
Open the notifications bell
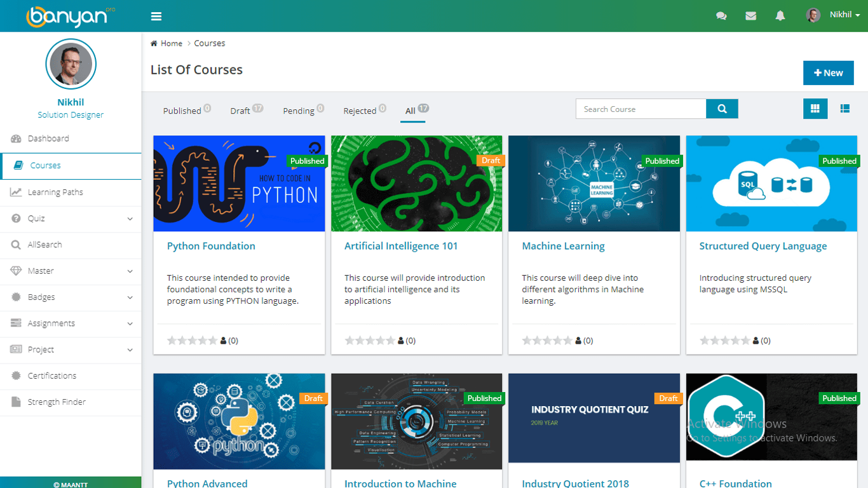[780, 16]
